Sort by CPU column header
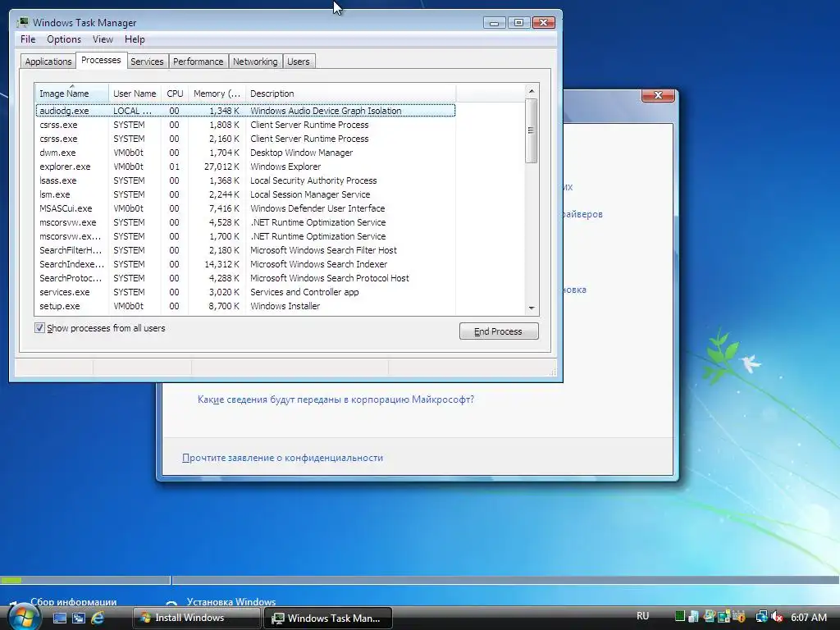The image size is (840, 630). point(175,94)
